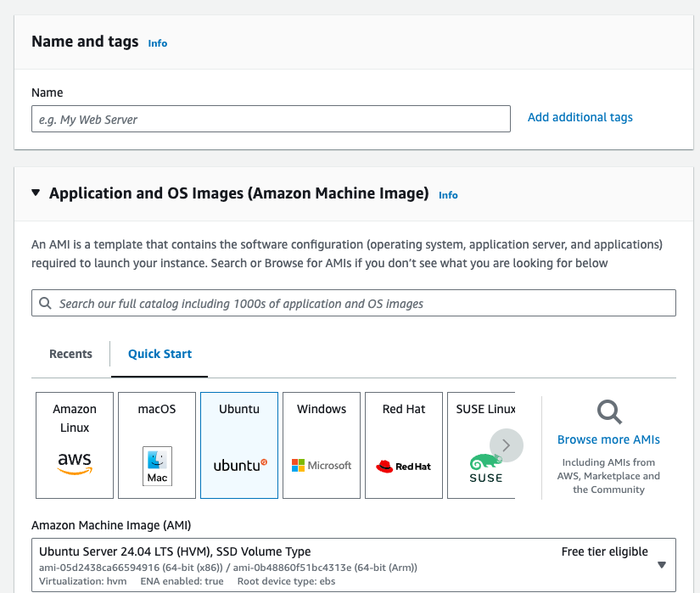Click 'Virtualization: hvm' text
The width and height of the screenshot is (700, 593).
[x=82, y=581]
